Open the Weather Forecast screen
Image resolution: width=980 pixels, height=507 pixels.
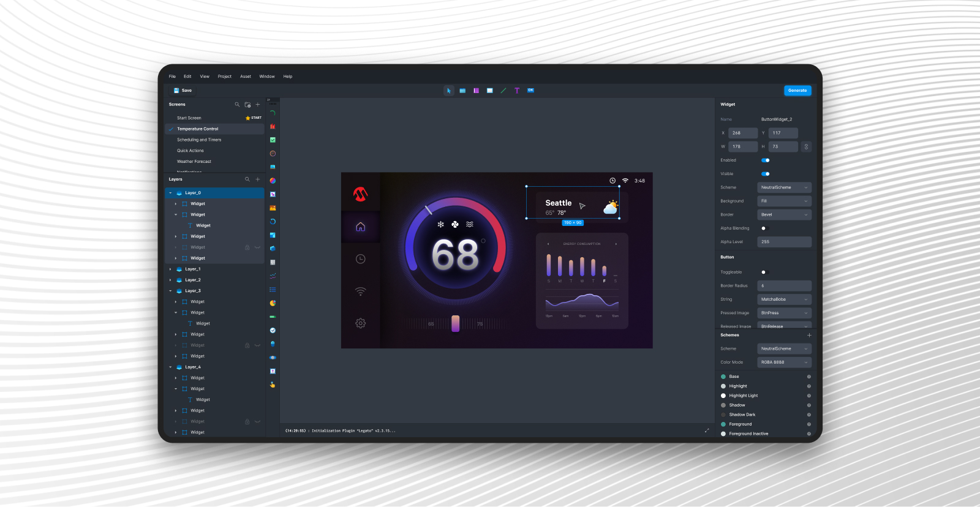pyautogui.click(x=194, y=162)
